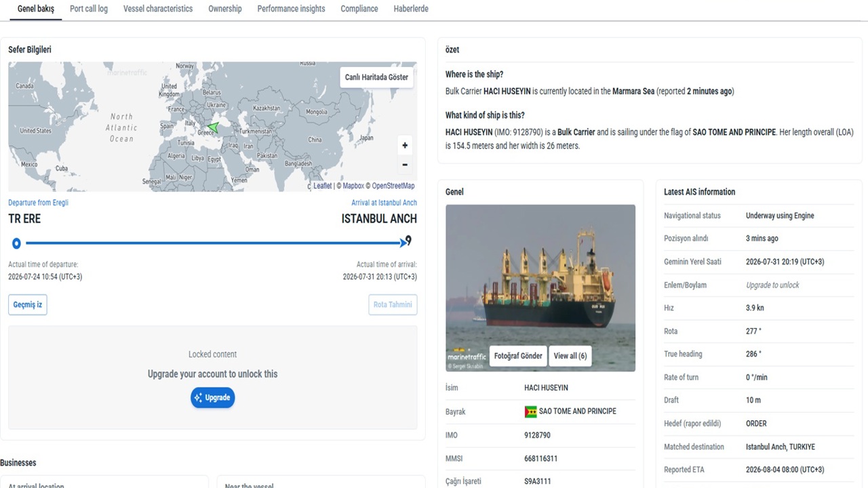Click the Geçmiş iz button
The height and width of the screenshot is (488, 868).
pyautogui.click(x=28, y=305)
